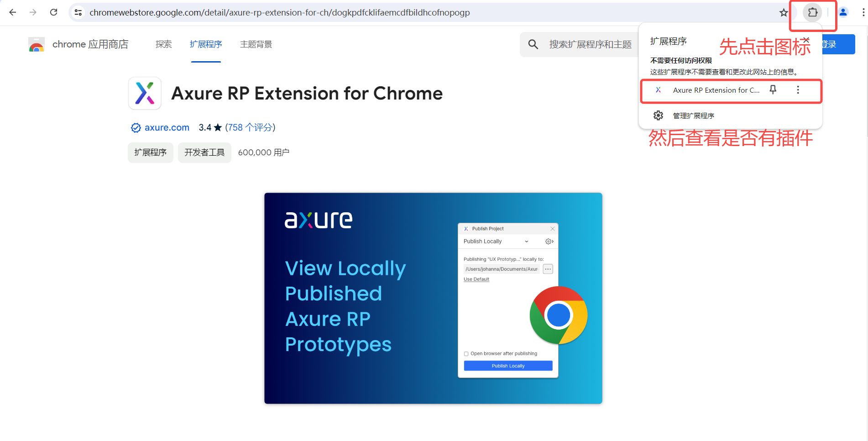
Task: Click 管理扩展程序 in the popup
Action: point(694,116)
